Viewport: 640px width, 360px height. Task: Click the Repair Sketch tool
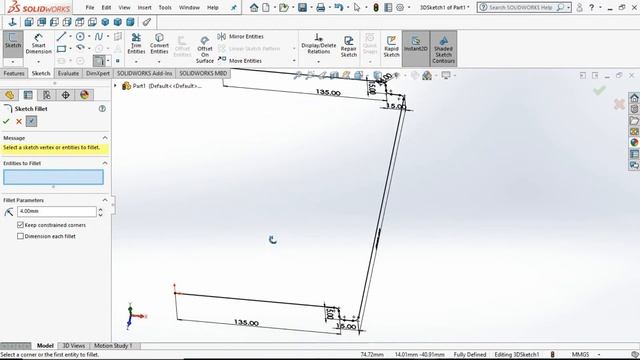pos(349,46)
